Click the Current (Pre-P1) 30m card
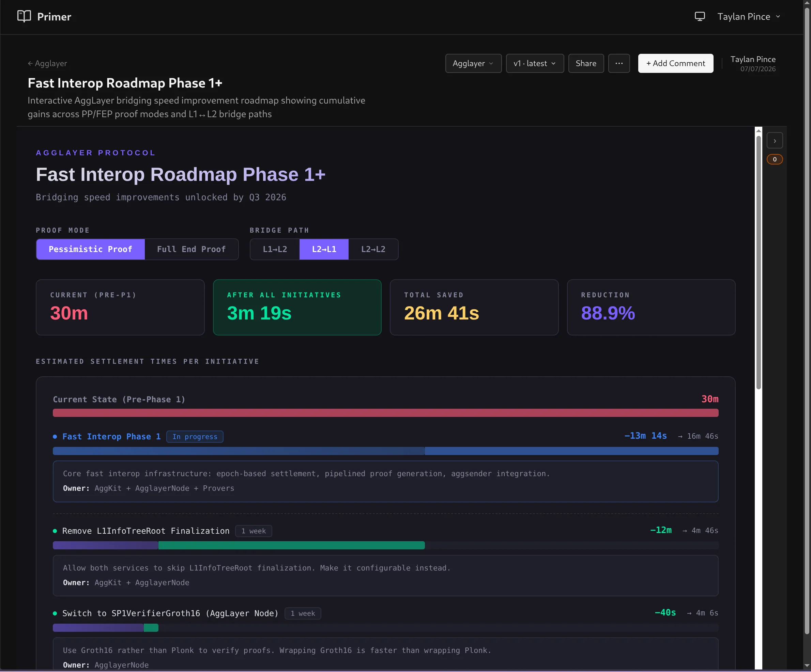Viewport: 811px width, 672px height. click(x=120, y=308)
